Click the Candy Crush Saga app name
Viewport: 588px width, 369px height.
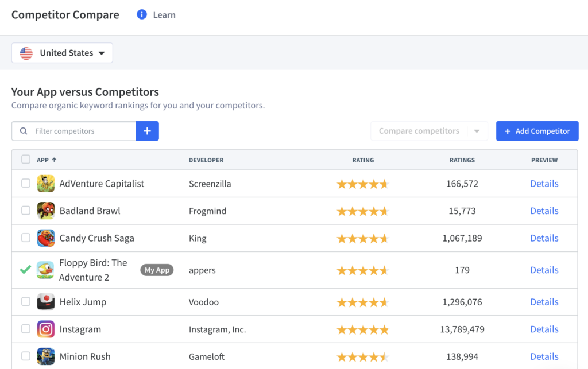pyautogui.click(x=96, y=238)
